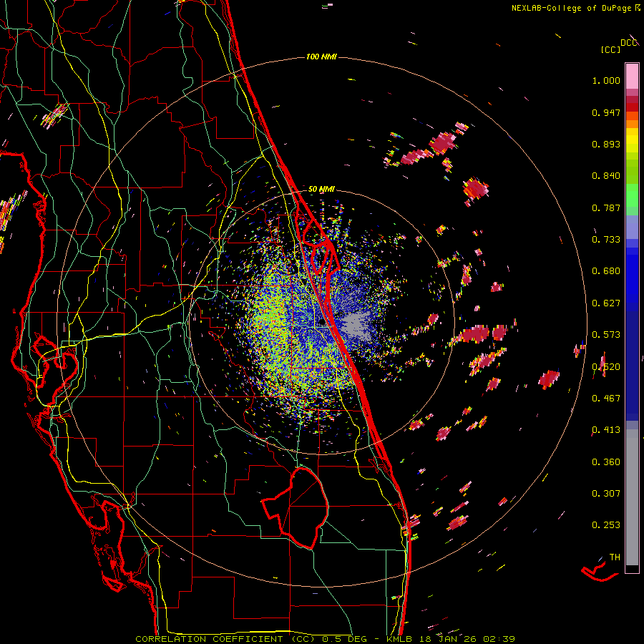Click the CORRELATION COEFFICIENT (CC) caption text

pos(225,639)
